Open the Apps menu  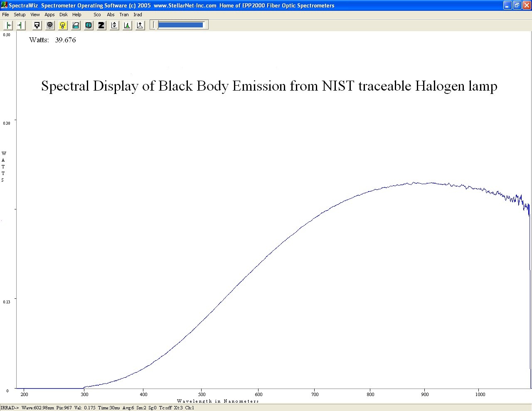coord(49,15)
